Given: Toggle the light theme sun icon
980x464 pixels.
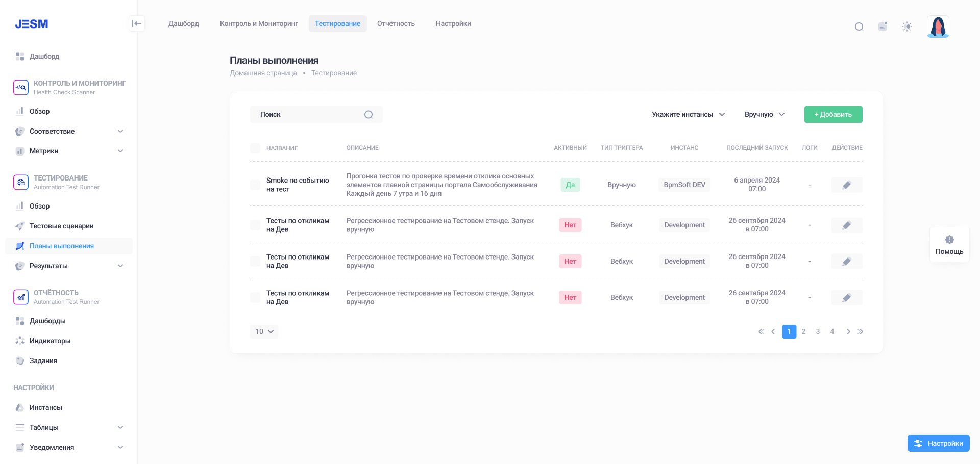Looking at the screenshot, I should (x=907, y=27).
